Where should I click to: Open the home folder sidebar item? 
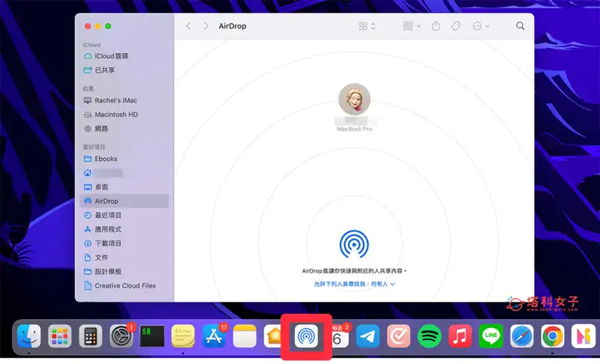tap(124, 173)
